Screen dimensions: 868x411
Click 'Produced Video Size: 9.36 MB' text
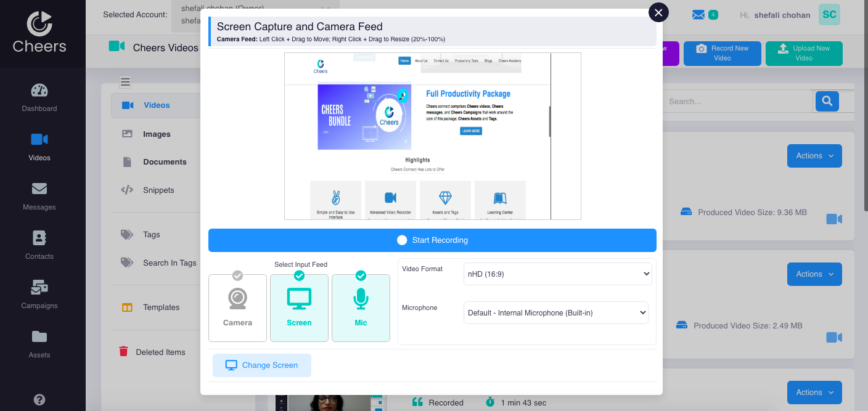[752, 213]
